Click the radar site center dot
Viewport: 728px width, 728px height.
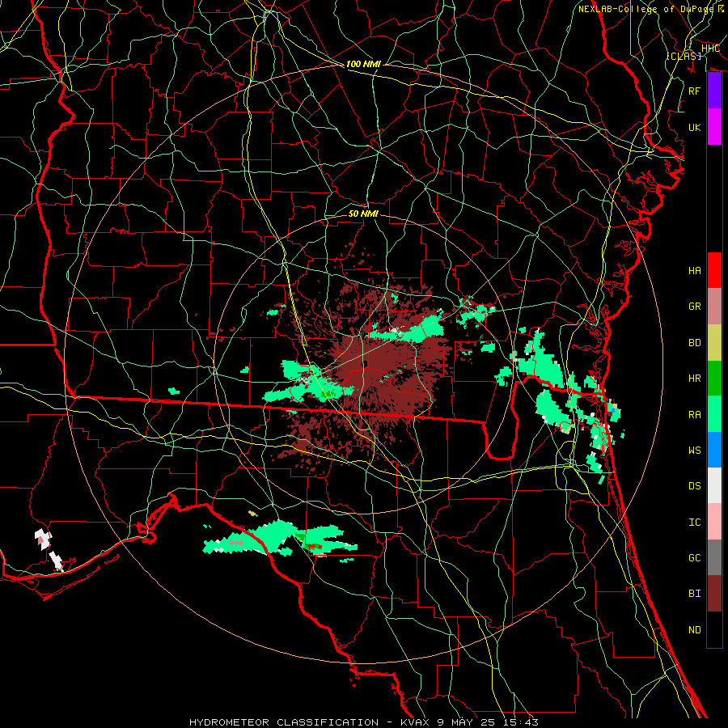366,364
